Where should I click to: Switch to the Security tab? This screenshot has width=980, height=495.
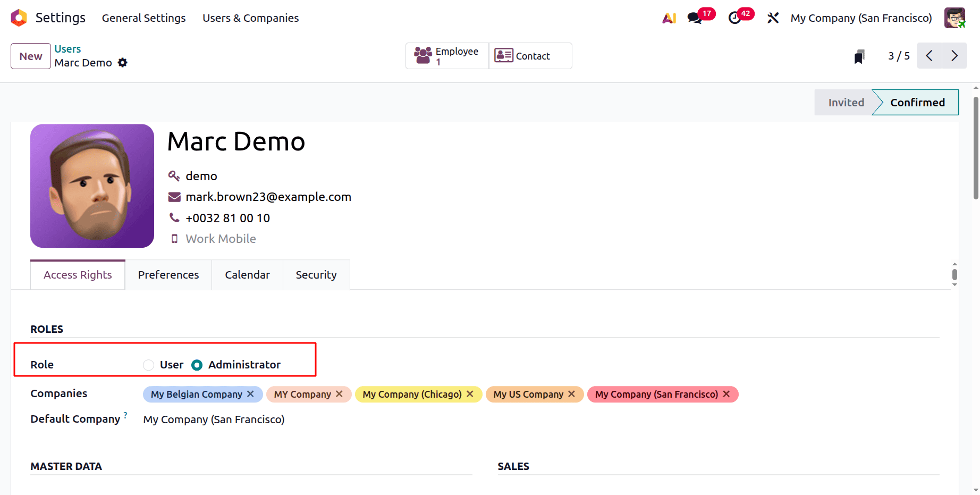316,274
